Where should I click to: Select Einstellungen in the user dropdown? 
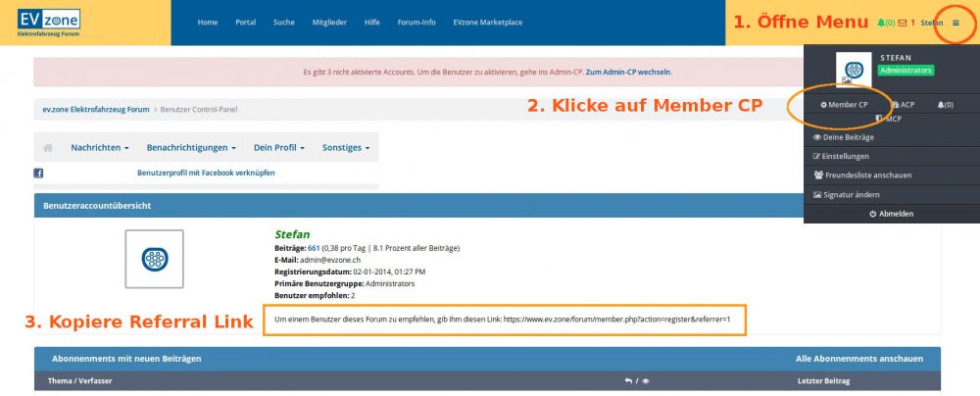coord(841,157)
